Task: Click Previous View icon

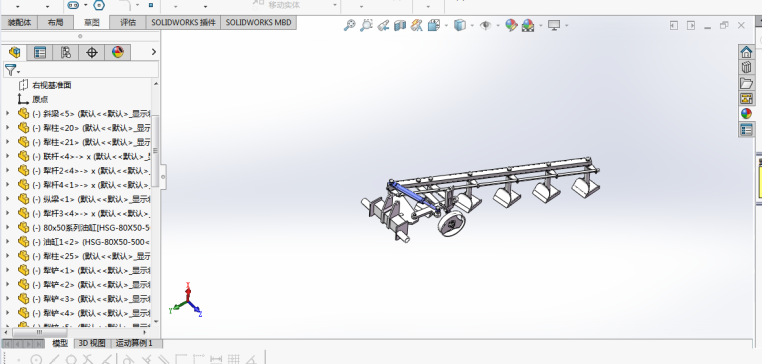Action: pos(383,25)
